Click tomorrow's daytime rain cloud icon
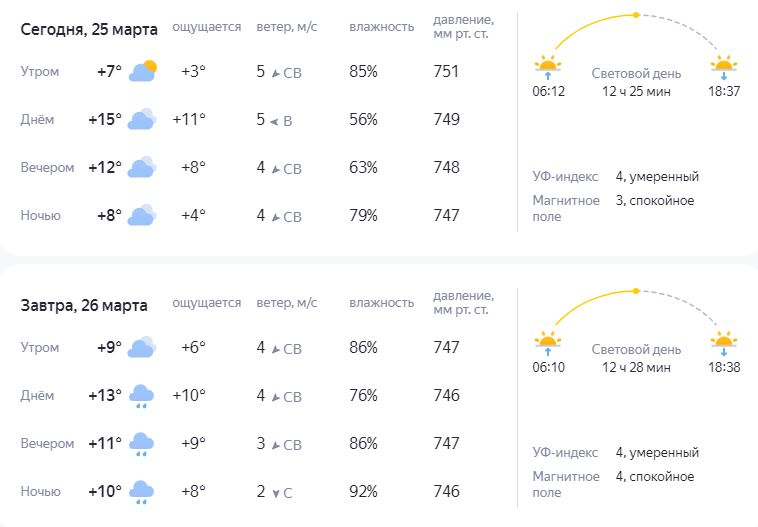This screenshot has width=758, height=527. (x=142, y=396)
